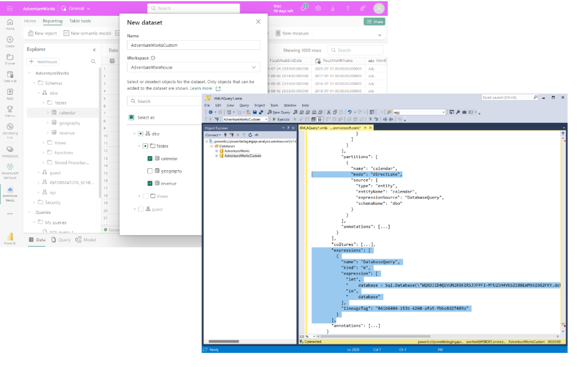Open the Workspace dropdown showing AdventureWarehouse
Viewport: 588px width, 367px height.
point(194,67)
